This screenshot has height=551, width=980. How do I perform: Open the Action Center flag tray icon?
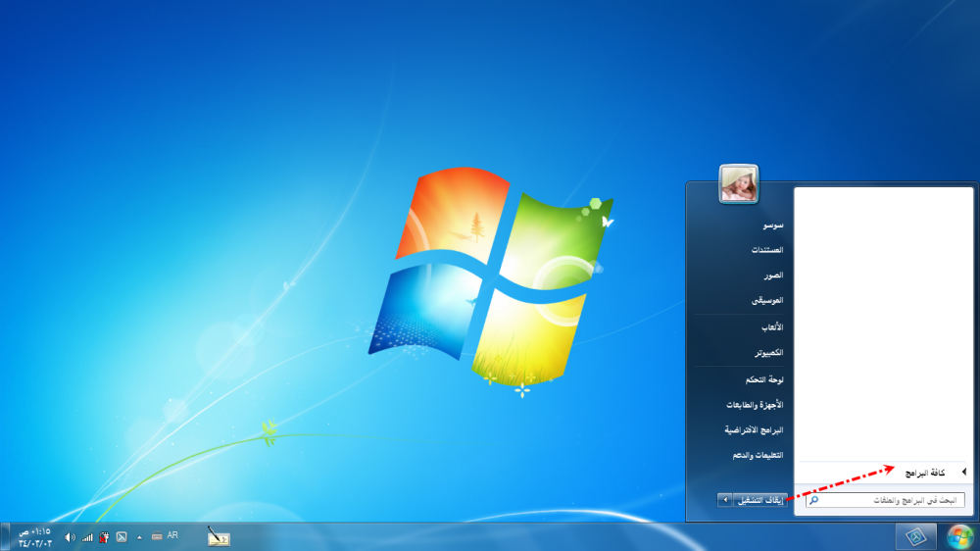point(122,536)
